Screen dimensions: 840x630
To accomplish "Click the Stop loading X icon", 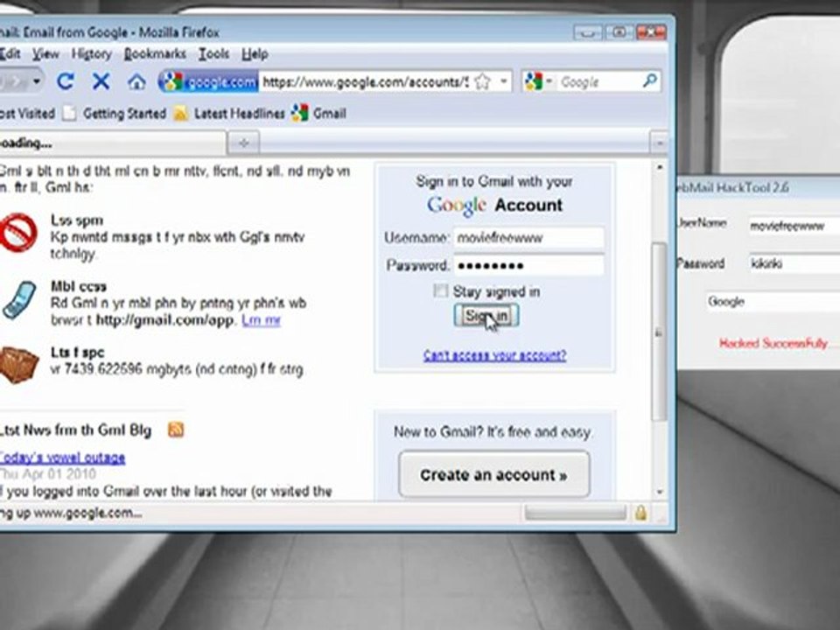I will pyautogui.click(x=101, y=81).
